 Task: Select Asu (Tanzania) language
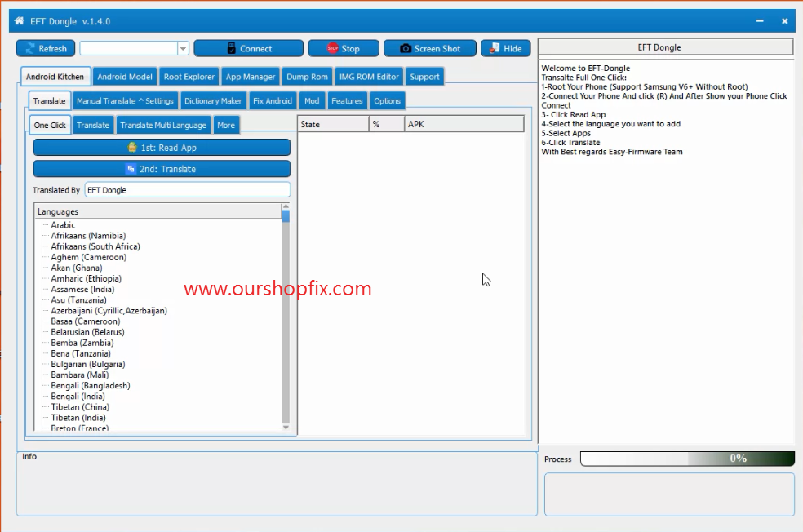pos(78,300)
